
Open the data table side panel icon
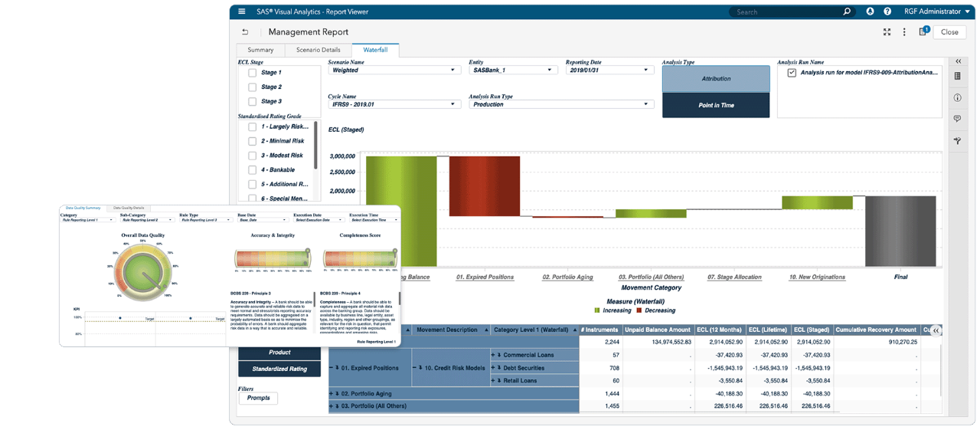(958, 76)
